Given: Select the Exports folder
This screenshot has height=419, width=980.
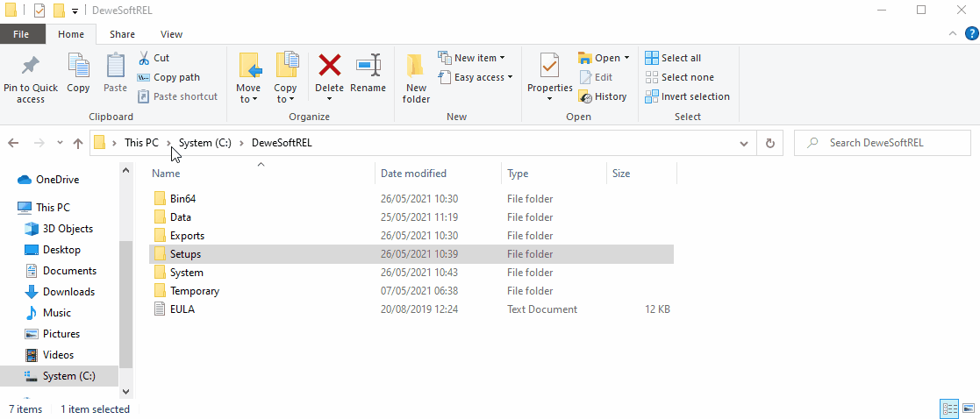Looking at the screenshot, I should [411, 236].
